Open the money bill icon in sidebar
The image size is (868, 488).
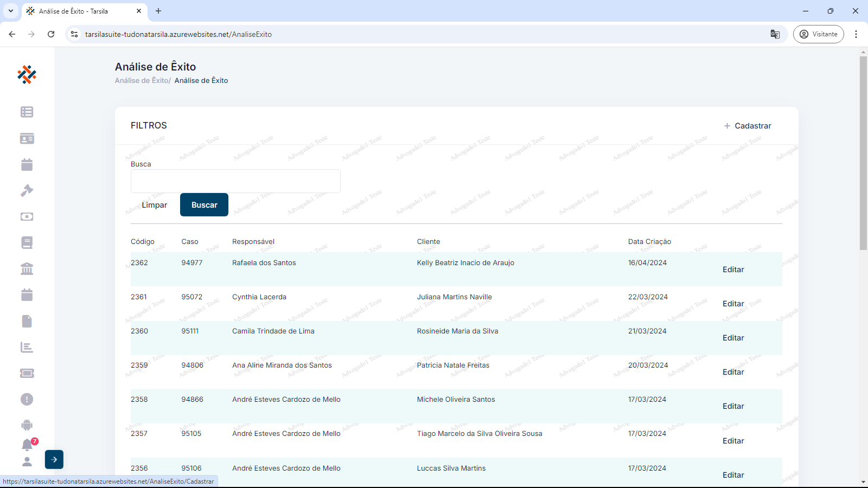(x=27, y=217)
